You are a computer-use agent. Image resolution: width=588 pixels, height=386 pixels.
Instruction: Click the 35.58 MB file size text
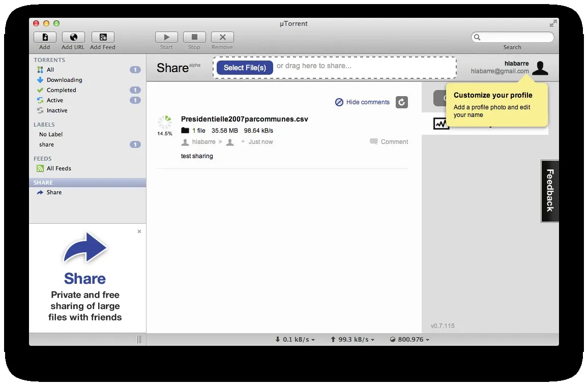[x=225, y=130]
